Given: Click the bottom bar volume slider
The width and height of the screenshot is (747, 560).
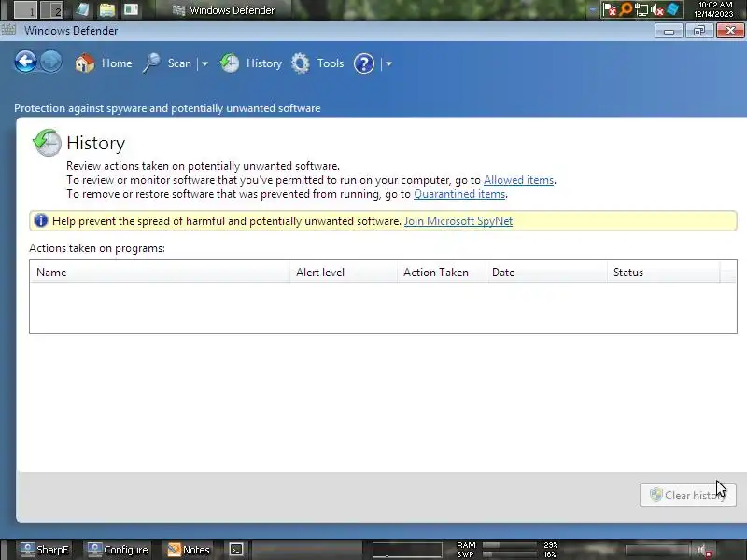Looking at the screenshot, I should 657,551.
